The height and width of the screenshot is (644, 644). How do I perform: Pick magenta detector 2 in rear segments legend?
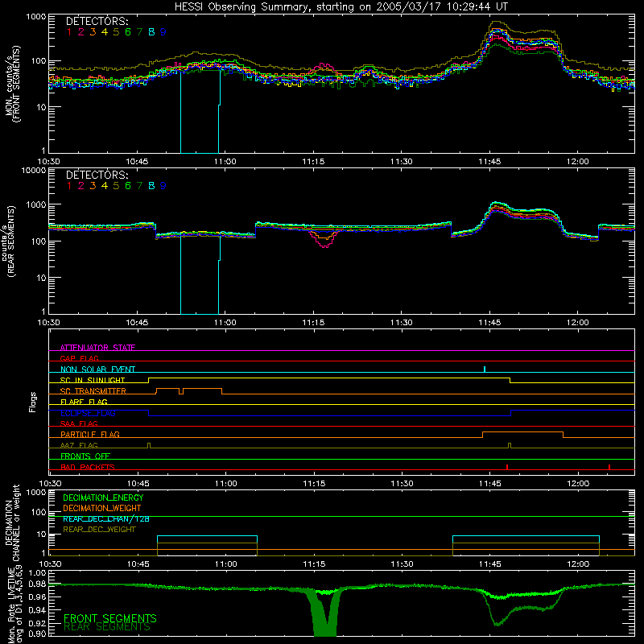click(x=81, y=186)
